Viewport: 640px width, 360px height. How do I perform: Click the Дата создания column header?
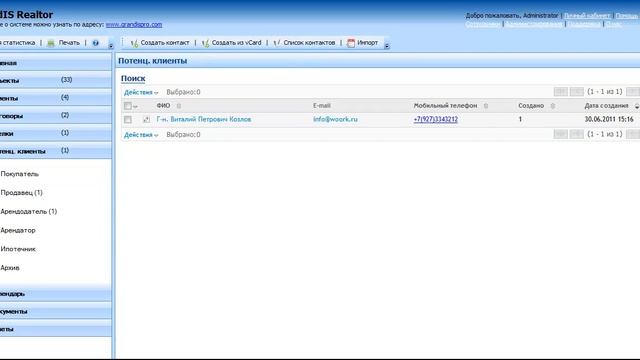[606, 106]
